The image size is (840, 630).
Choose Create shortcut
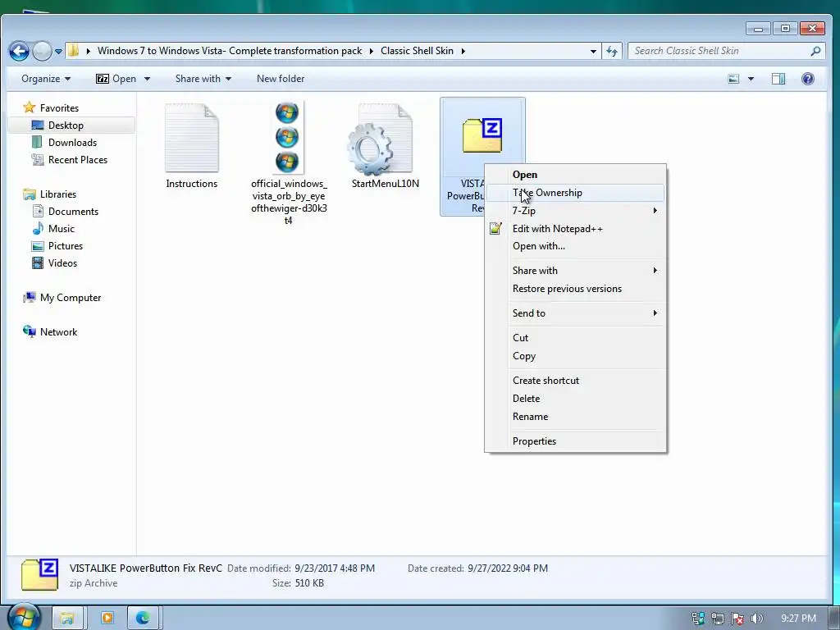click(575, 381)
